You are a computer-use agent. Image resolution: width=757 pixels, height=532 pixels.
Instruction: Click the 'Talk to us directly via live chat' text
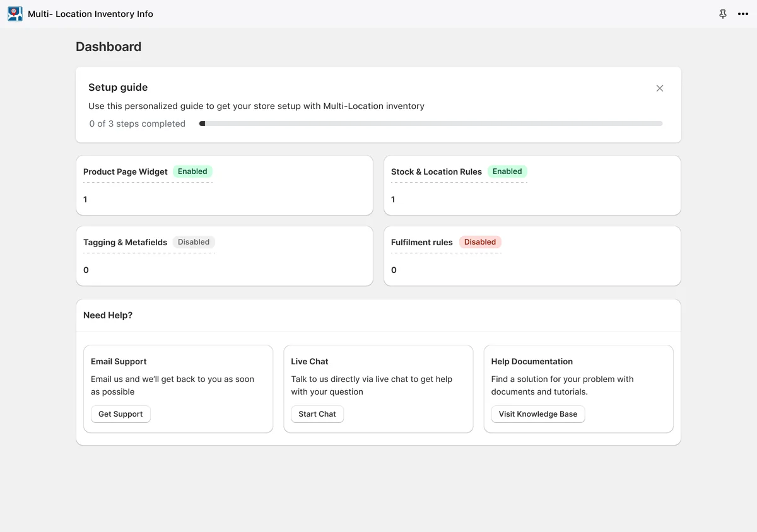point(372,385)
